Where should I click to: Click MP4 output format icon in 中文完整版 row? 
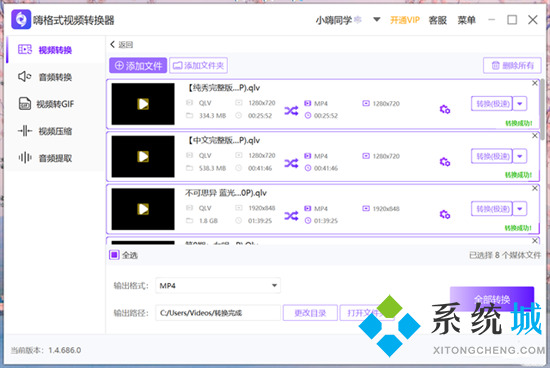(308, 156)
